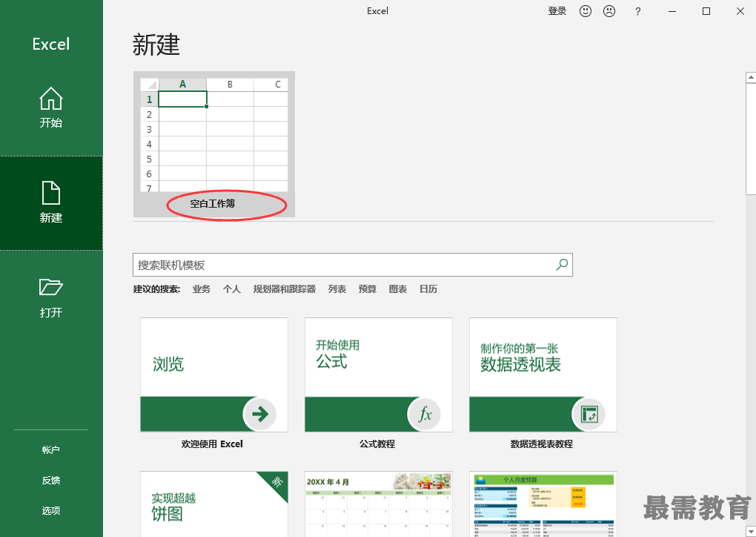
Task: Open 实现超越饼图 template
Action: pyautogui.click(x=214, y=504)
